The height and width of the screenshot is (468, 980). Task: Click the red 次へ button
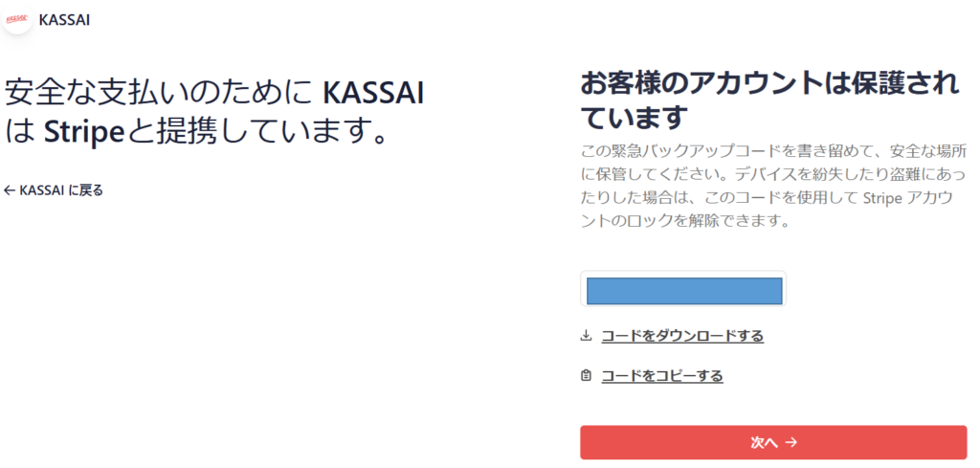[x=773, y=442]
